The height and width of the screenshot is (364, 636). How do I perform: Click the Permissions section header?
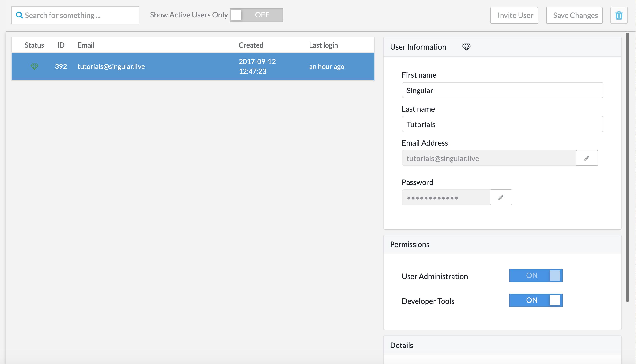pyautogui.click(x=502, y=244)
